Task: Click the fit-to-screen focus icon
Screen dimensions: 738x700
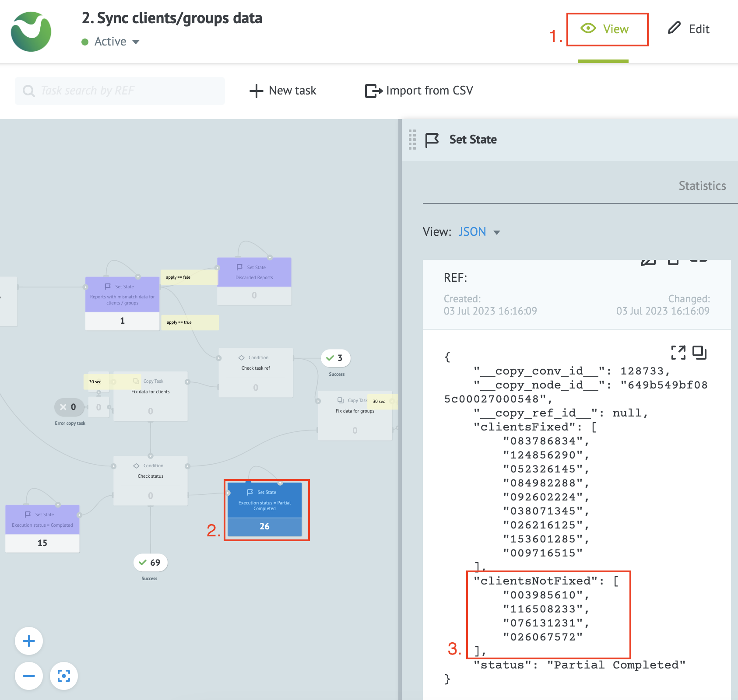Action: (x=64, y=676)
